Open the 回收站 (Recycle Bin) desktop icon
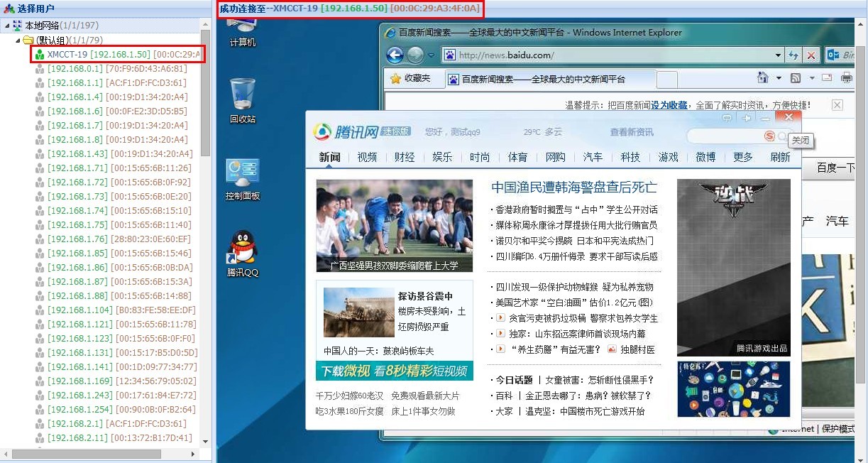868x463 pixels. point(242,100)
